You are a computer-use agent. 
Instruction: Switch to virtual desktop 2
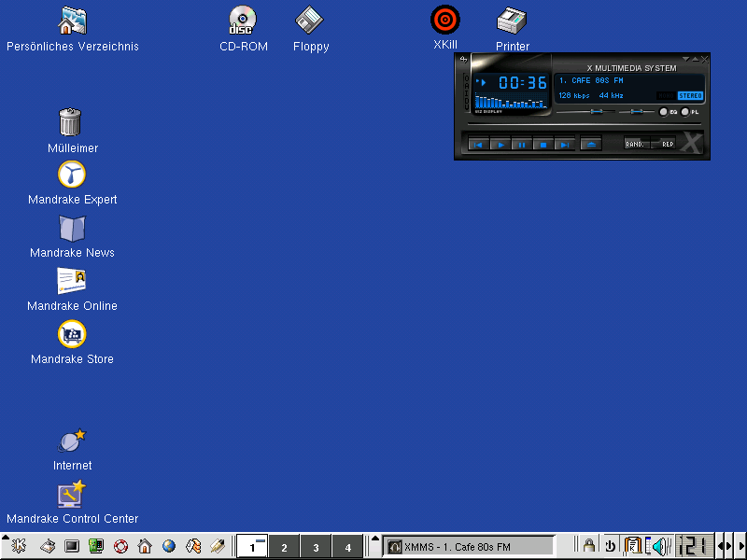tap(284, 546)
